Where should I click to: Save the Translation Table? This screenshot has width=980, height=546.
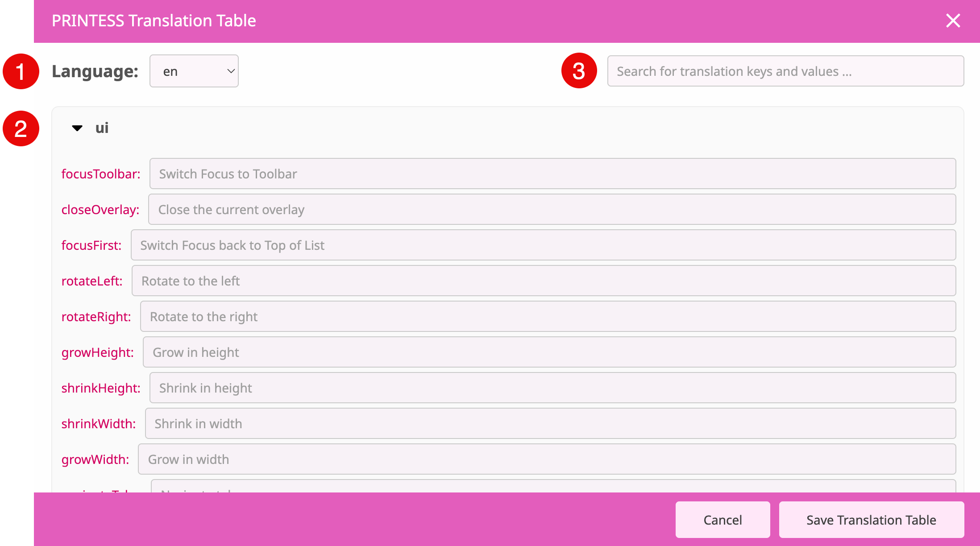[x=871, y=520]
